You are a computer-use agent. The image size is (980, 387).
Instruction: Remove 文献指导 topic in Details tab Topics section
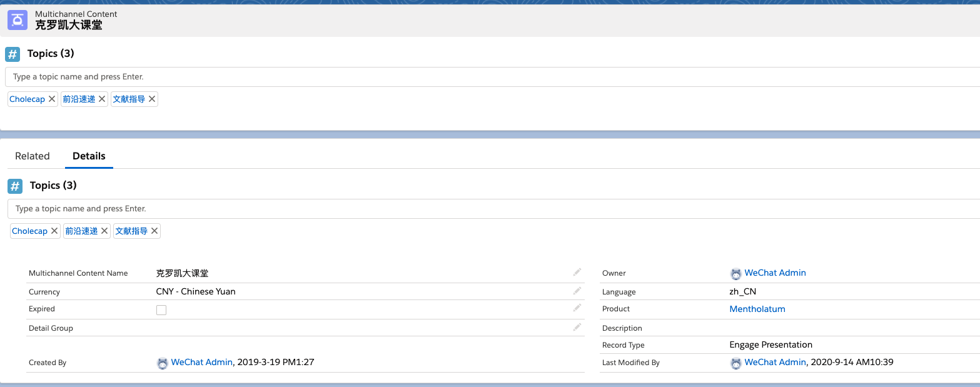(x=154, y=231)
